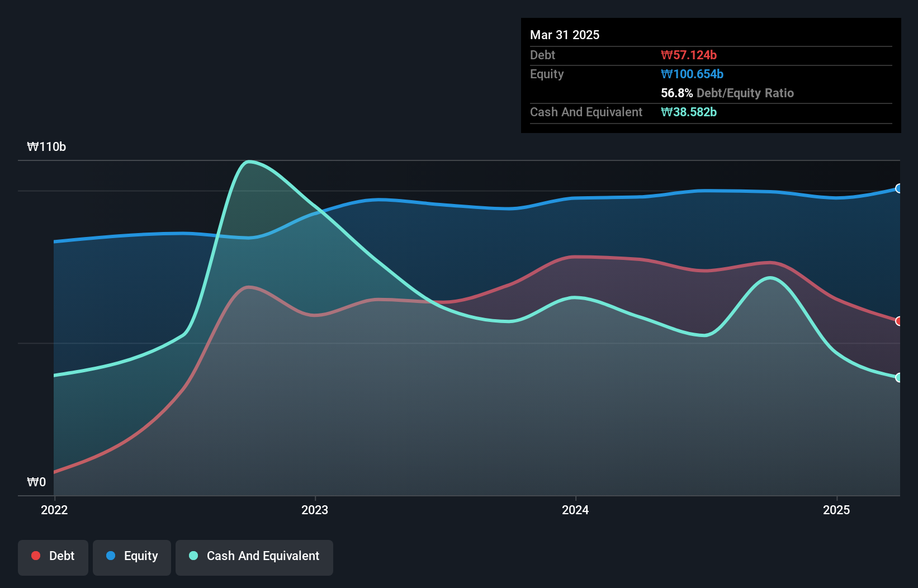Click the 2024 x-axis label
The height and width of the screenshot is (588, 918).
point(575,510)
